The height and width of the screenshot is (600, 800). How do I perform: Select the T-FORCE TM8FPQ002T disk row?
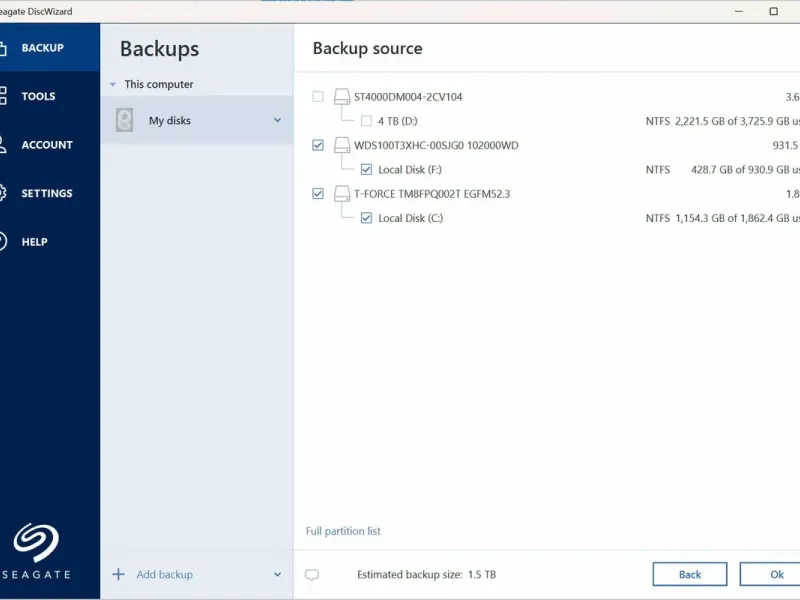(x=432, y=194)
